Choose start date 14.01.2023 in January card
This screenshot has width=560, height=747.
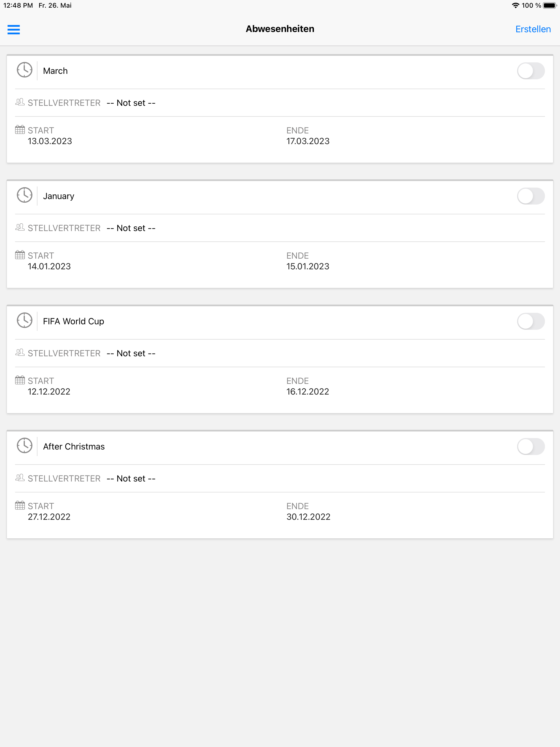tap(49, 266)
